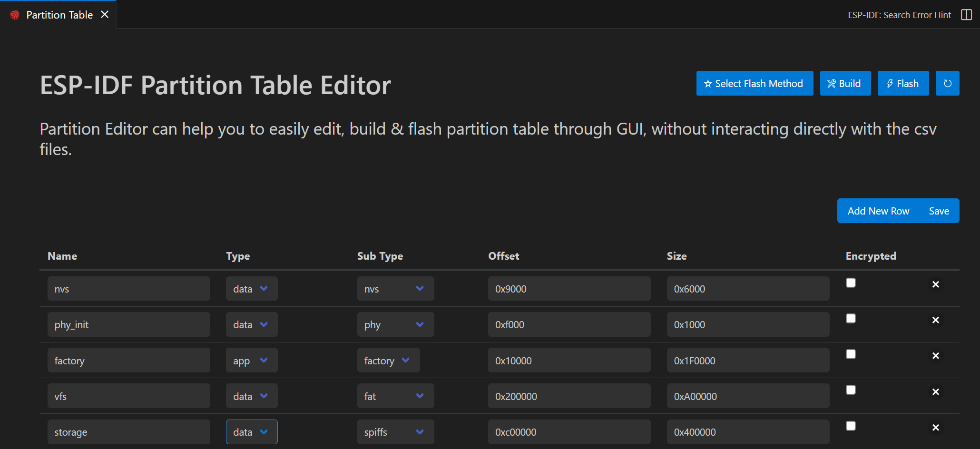The height and width of the screenshot is (449, 980).
Task: Open Type dropdown for factory row
Action: [251, 361]
